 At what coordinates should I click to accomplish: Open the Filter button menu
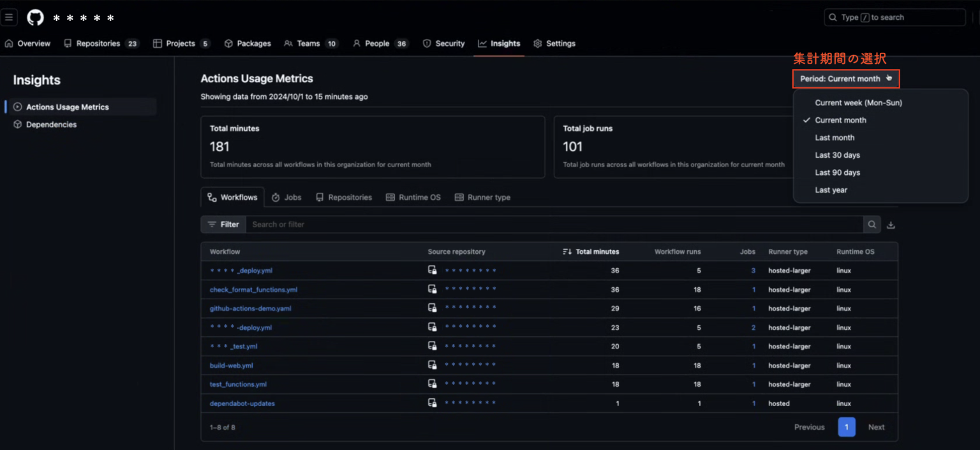click(x=223, y=225)
